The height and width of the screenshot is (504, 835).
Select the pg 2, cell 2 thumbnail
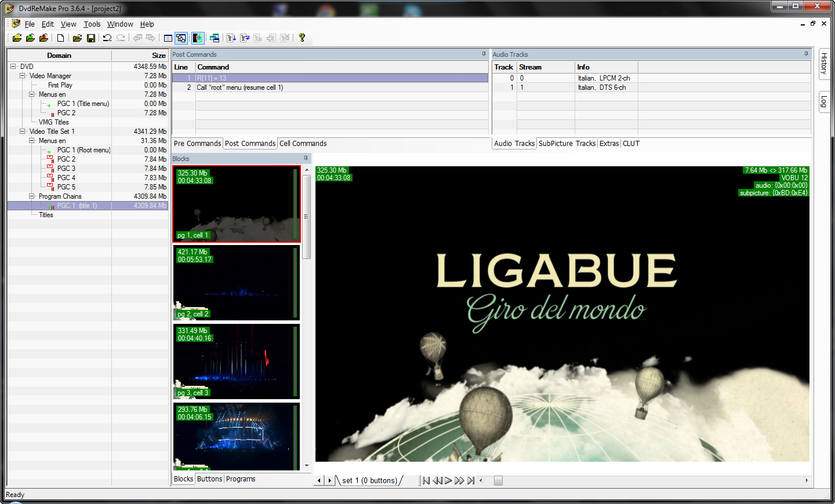tap(236, 283)
